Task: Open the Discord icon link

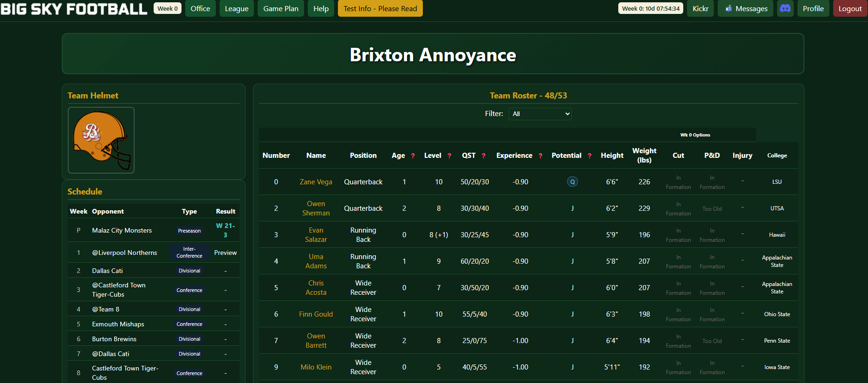Action: pos(785,8)
